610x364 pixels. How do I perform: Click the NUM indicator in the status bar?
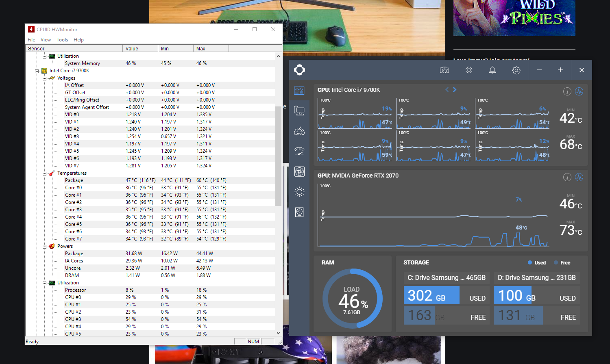pos(253,342)
